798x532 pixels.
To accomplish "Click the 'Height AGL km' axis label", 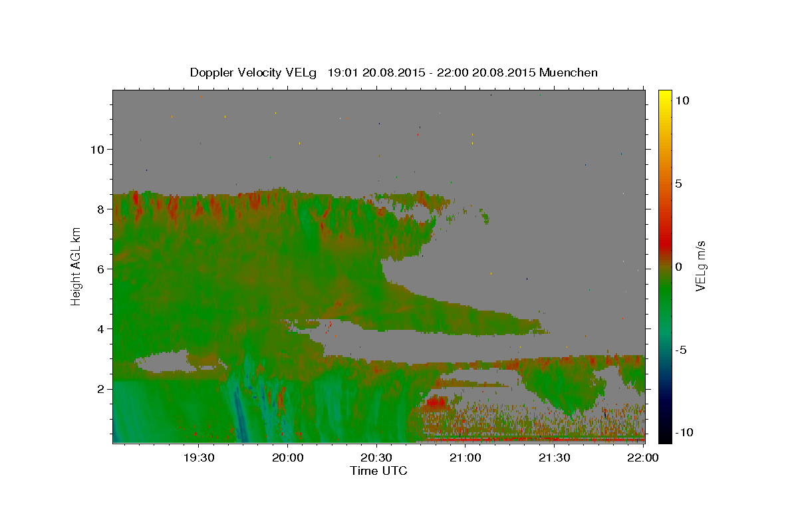I will pos(76,266).
